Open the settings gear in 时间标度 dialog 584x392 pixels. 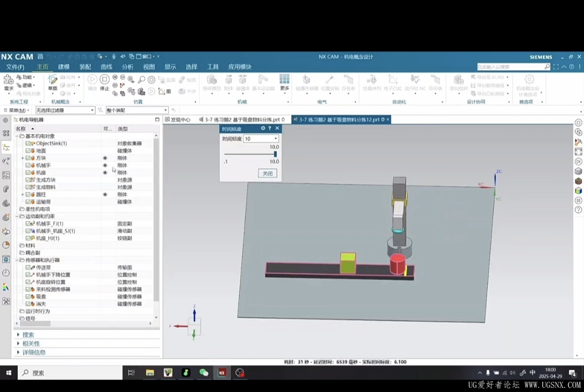click(x=263, y=129)
